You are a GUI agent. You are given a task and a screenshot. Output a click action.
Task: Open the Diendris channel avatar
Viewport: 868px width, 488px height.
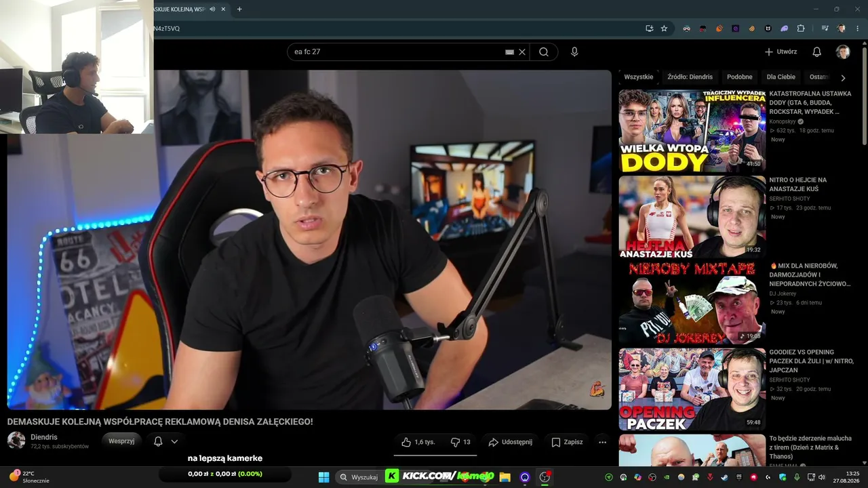coord(16,441)
